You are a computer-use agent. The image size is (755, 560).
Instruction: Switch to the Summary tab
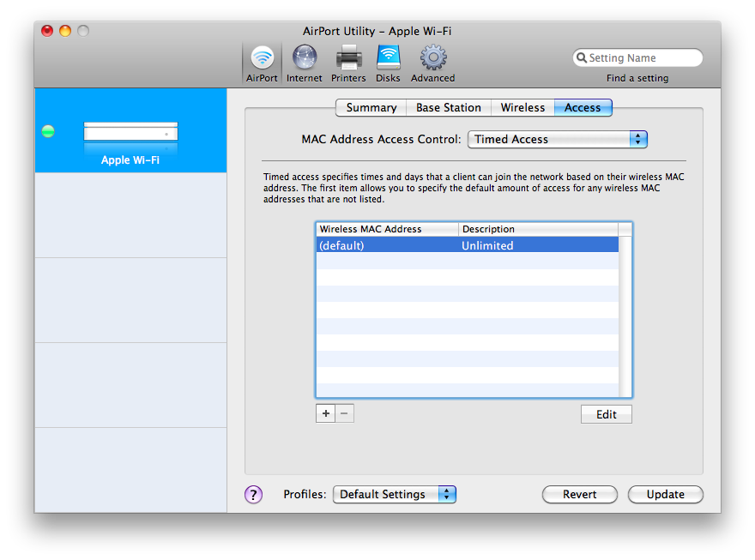(x=371, y=108)
